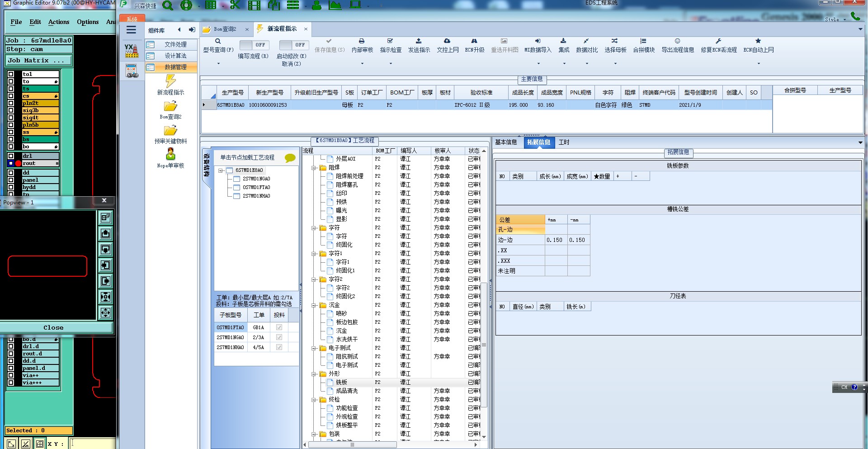
Task: Collapse the 终检 process folder
Action: click(314, 400)
